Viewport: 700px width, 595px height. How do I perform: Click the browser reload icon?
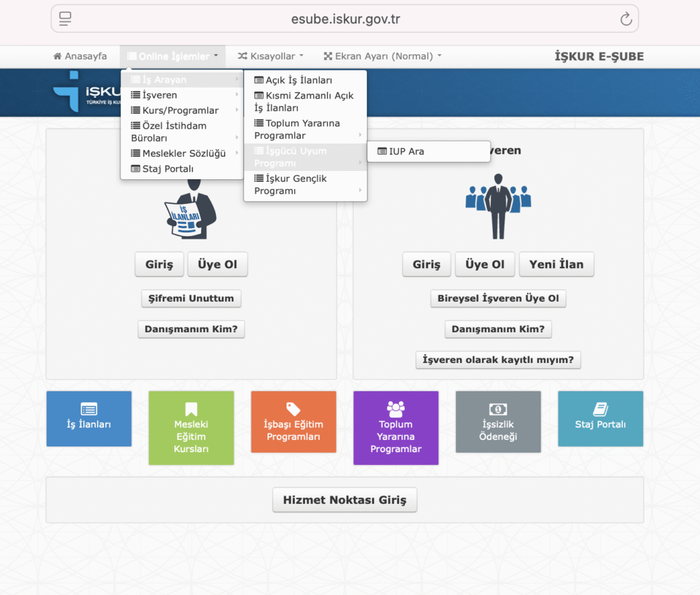click(626, 18)
